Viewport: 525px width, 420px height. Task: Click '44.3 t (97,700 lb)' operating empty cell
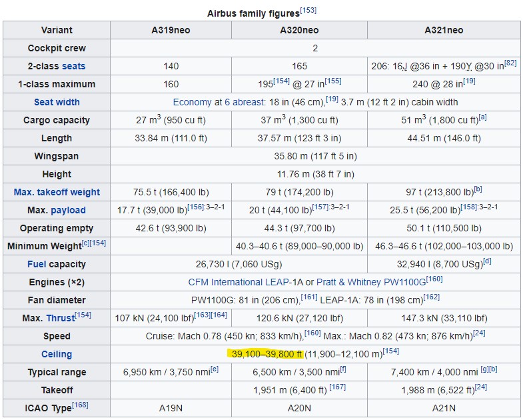(x=299, y=229)
